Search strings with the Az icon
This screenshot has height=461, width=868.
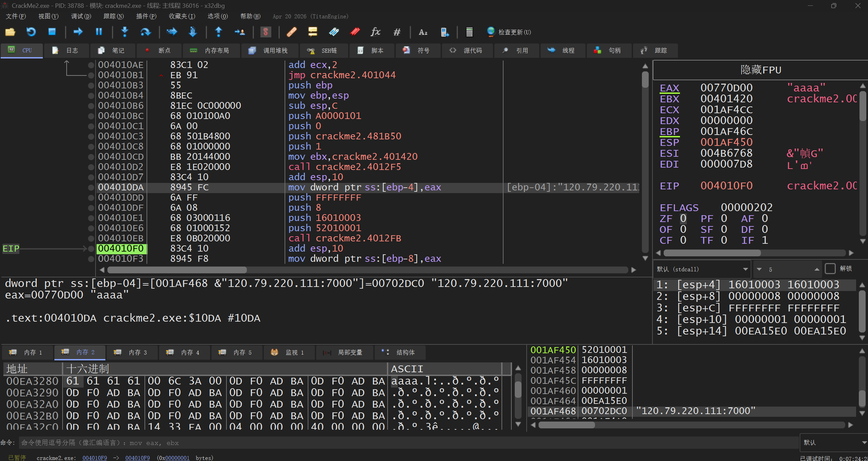click(423, 32)
